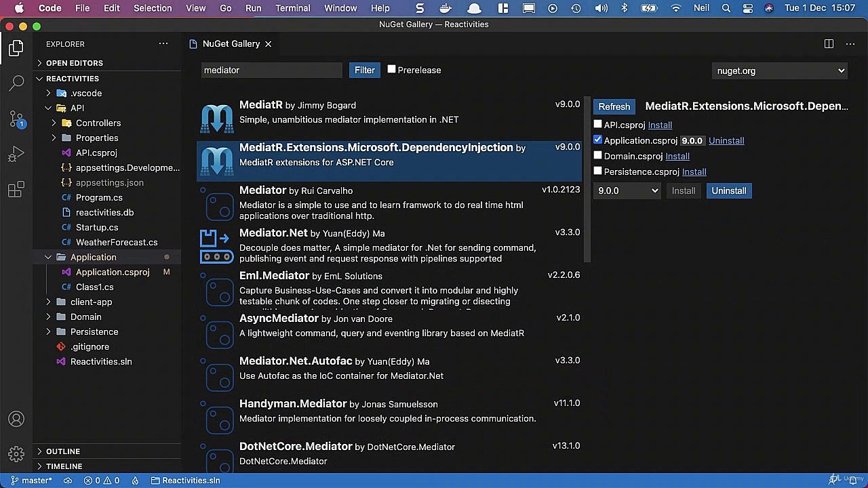Open the Extensions view
This screenshot has width=868, height=488.
click(x=16, y=190)
